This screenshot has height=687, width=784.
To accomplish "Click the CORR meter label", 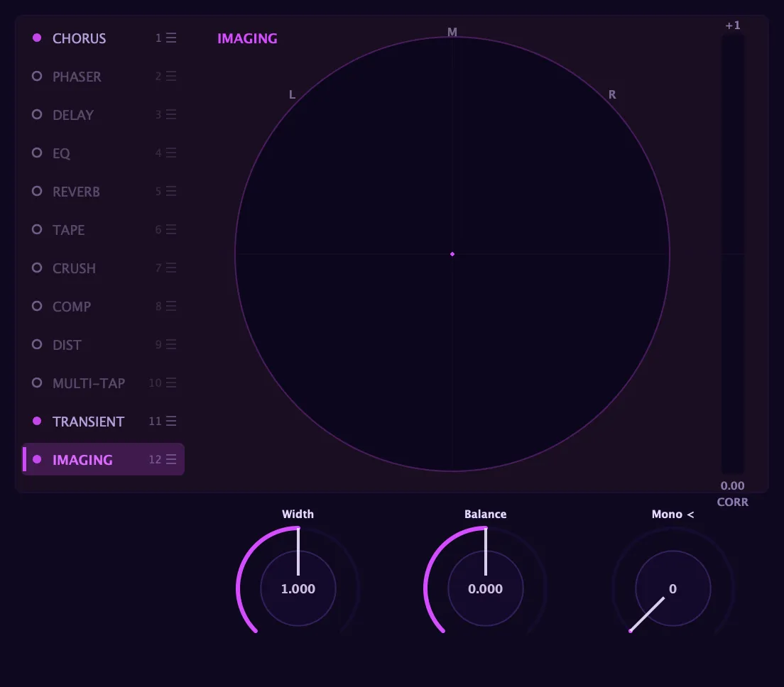I will click(x=732, y=502).
